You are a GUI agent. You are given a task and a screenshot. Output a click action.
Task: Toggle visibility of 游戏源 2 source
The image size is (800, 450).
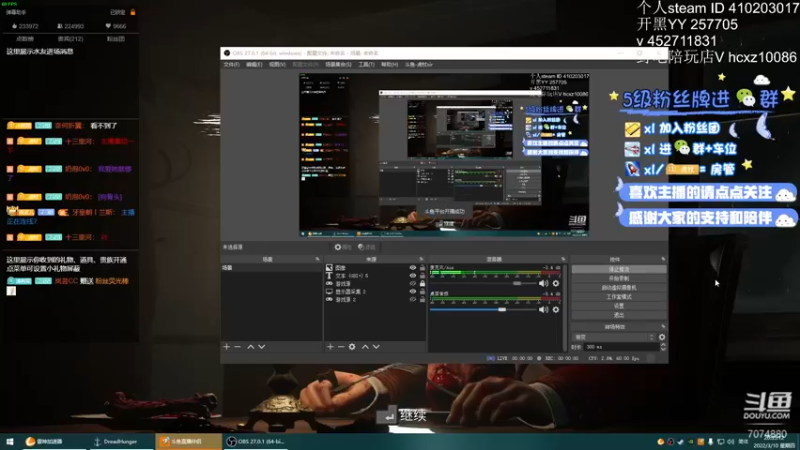point(413,299)
